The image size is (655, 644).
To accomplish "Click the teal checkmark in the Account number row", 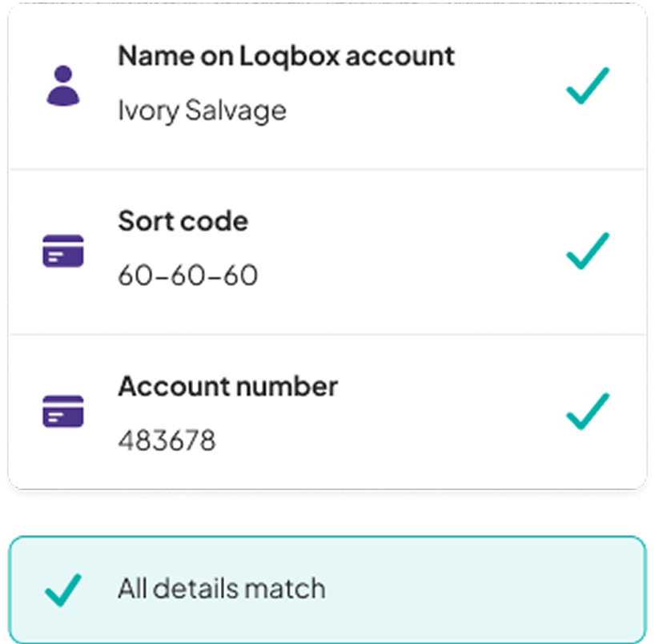I will coord(588,411).
